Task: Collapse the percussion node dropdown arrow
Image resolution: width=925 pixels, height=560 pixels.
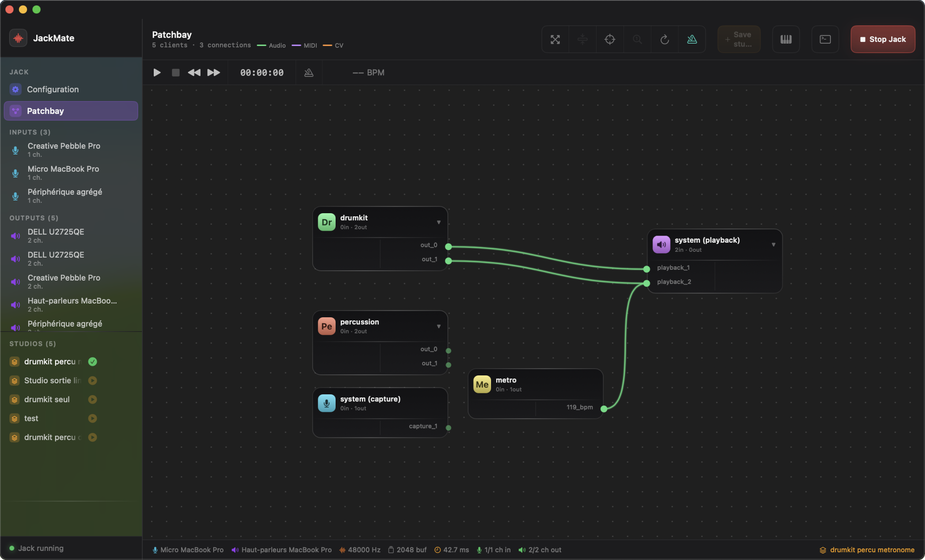Action: [438, 326]
